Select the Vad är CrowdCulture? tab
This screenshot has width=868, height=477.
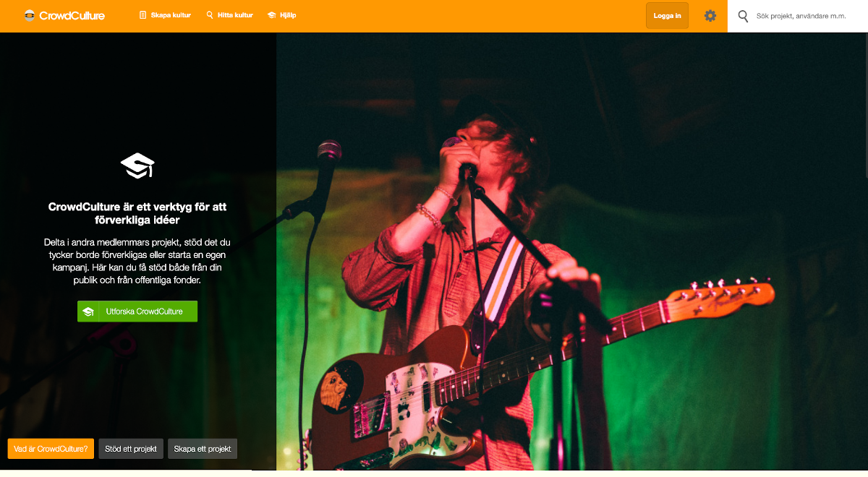tap(51, 449)
